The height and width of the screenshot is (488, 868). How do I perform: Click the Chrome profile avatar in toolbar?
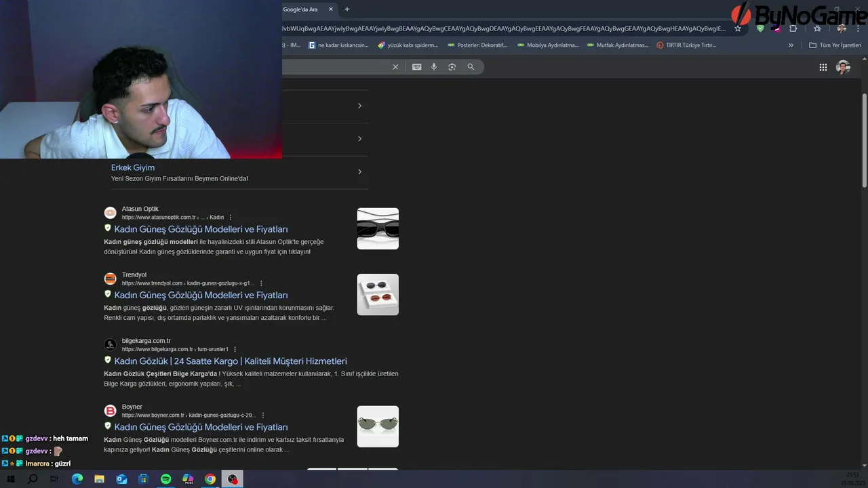(x=842, y=28)
